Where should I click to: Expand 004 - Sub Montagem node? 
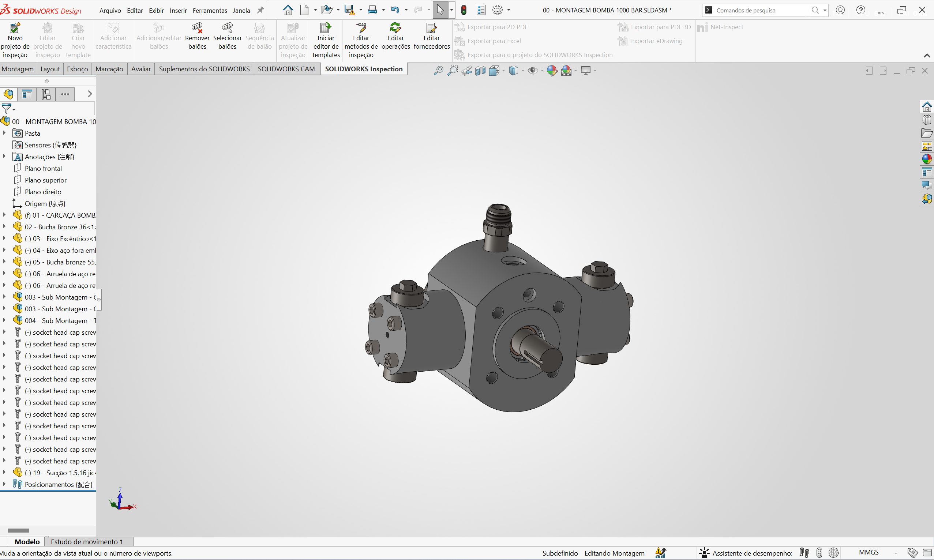pyautogui.click(x=4, y=320)
